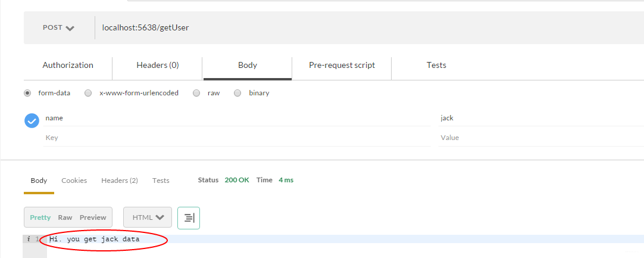This screenshot has height=258, width=644.
Task: Switch to Preview response view
Action: click(93, 217)
